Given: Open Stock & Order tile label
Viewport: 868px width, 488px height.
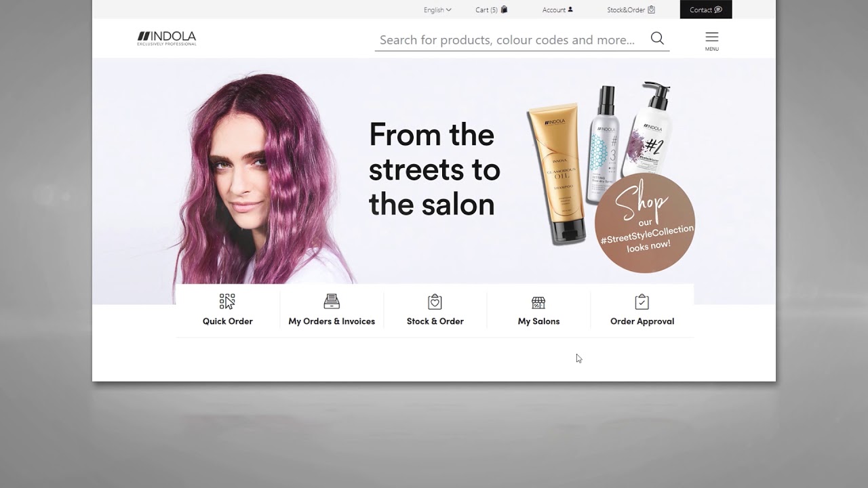Looking at the screenshot, I should pyautogui.click(x=435, y=321).
